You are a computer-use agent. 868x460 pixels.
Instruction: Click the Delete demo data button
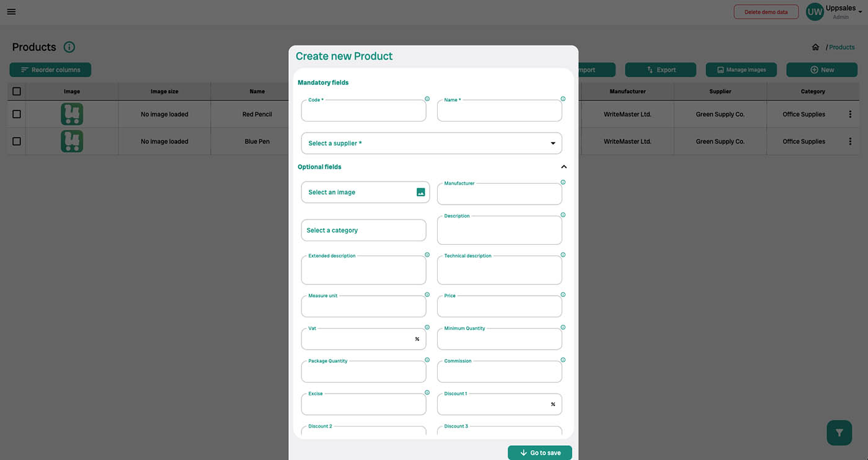click(x=766, y=11)
